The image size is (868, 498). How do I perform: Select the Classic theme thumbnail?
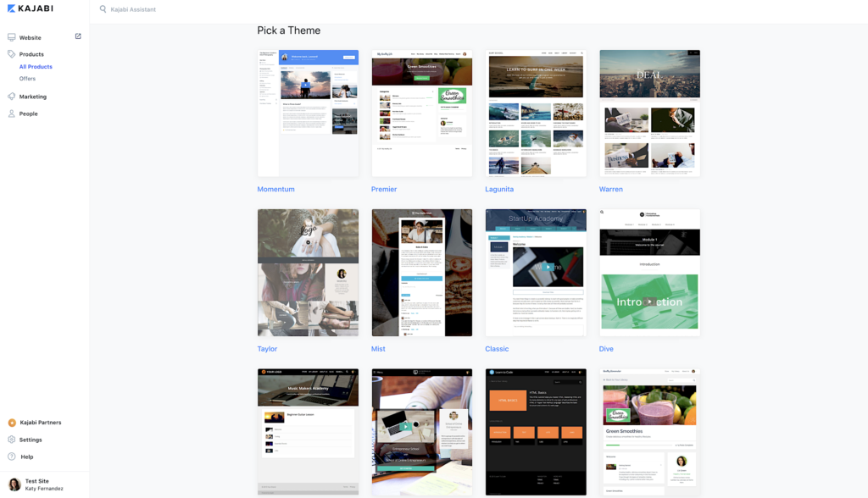(536, 273)
